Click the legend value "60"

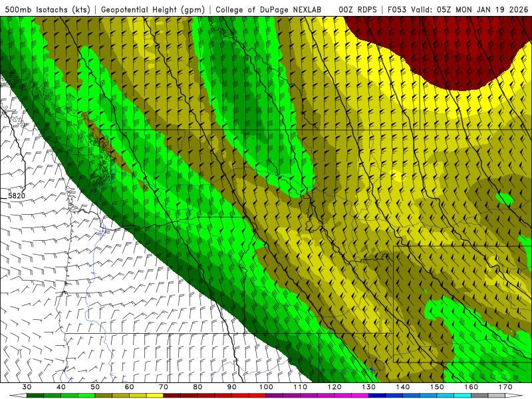coord(129,387)
